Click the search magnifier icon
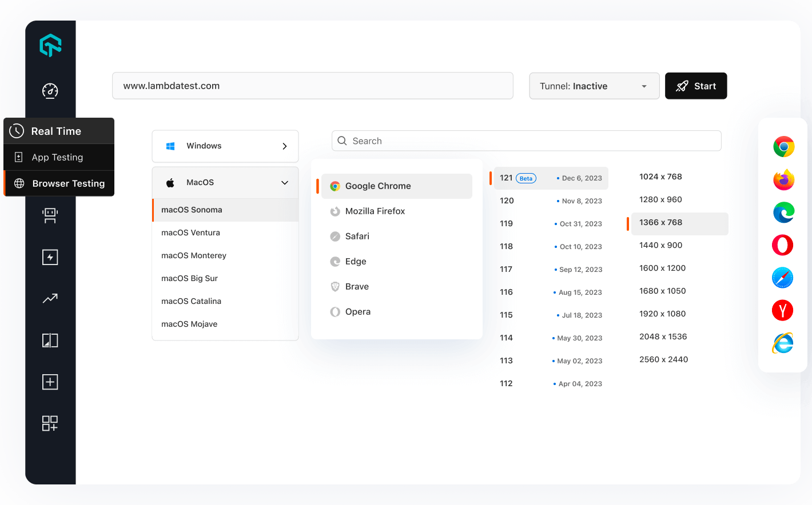Screen dimensions: 812x505 [x=342, y=141]
